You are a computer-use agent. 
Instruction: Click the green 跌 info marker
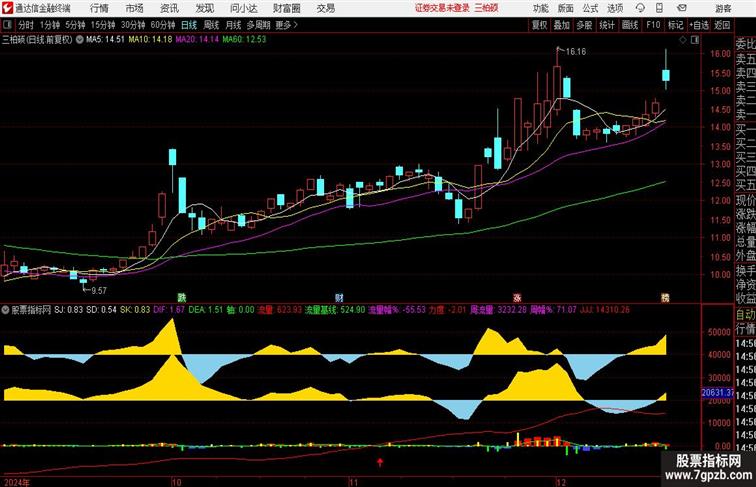coord(181,298)
